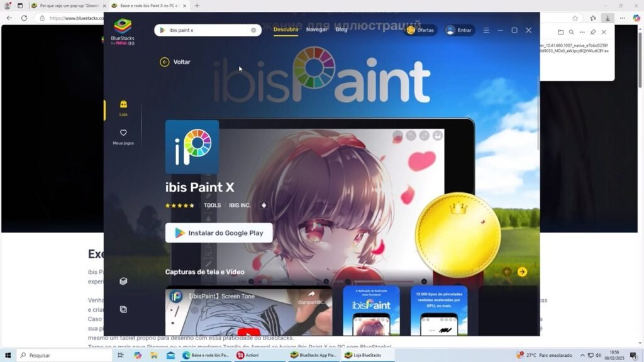Open the ibisPaint blue screenshot thumbnail
Image resolution: width=644 pixels, height=362 pixels.
pos(371,310)
